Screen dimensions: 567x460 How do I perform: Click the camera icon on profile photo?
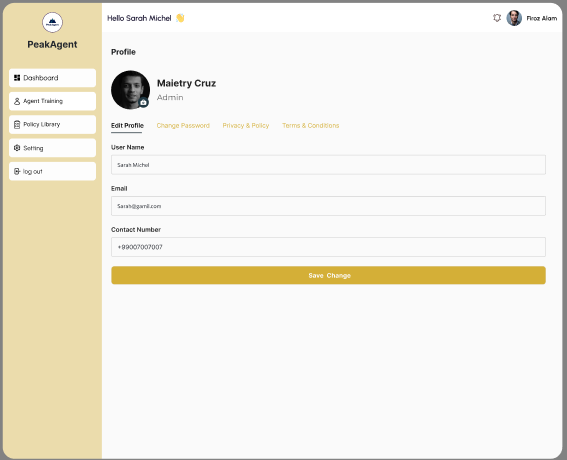(143, 103)
